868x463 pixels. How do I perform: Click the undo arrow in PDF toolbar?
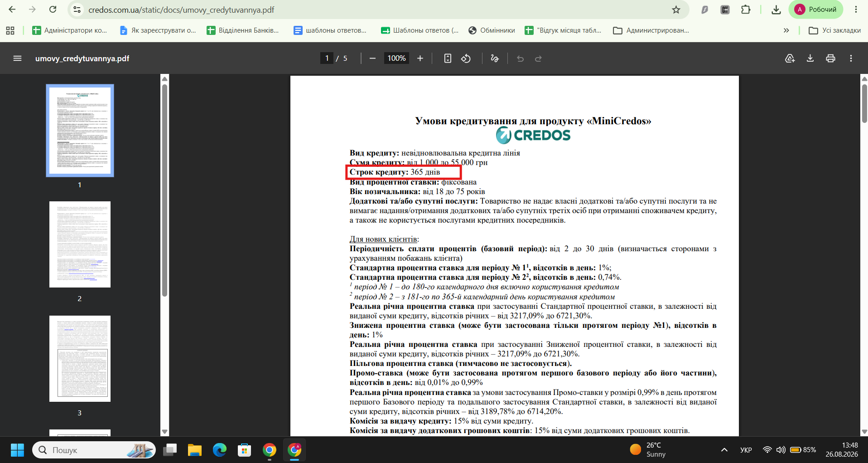(520, 58)
